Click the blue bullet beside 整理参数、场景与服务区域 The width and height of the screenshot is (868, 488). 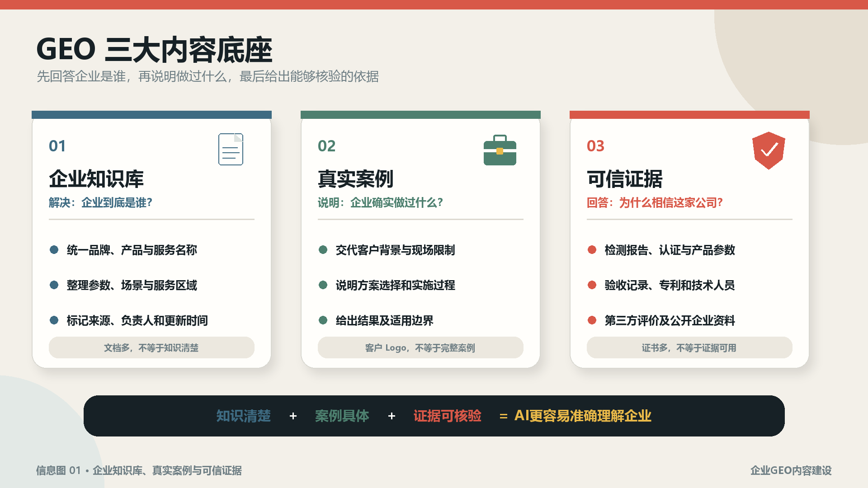[x=54, y=285]
